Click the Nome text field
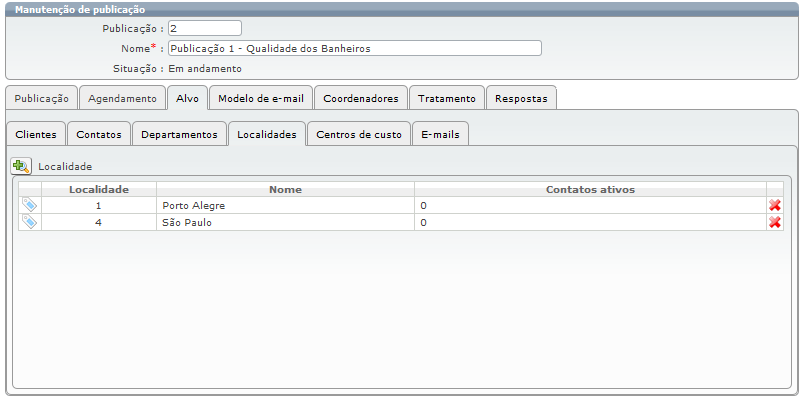Image resolution: width=802 pixels, height=399 pixels. (x=354, y=49)
